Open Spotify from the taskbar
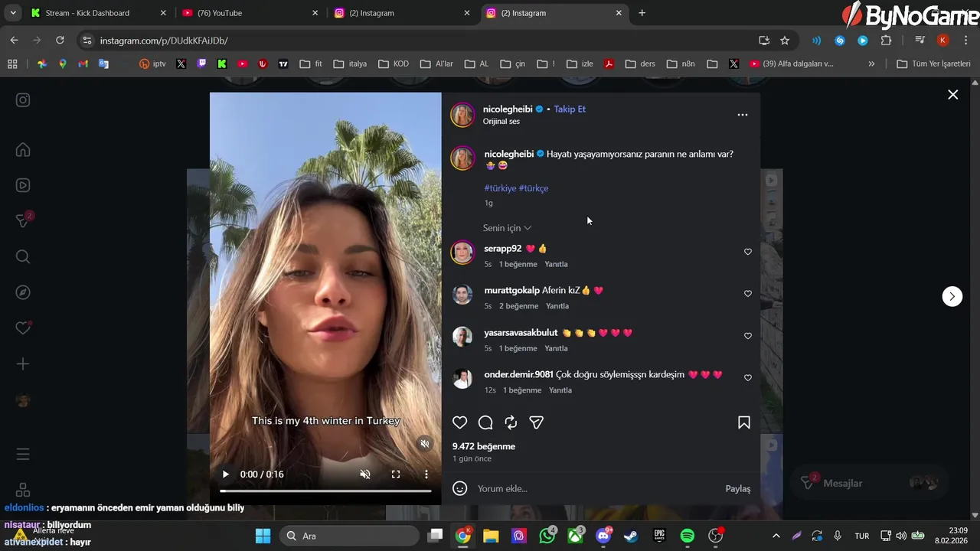980x551 pixels. pos(688,536)
